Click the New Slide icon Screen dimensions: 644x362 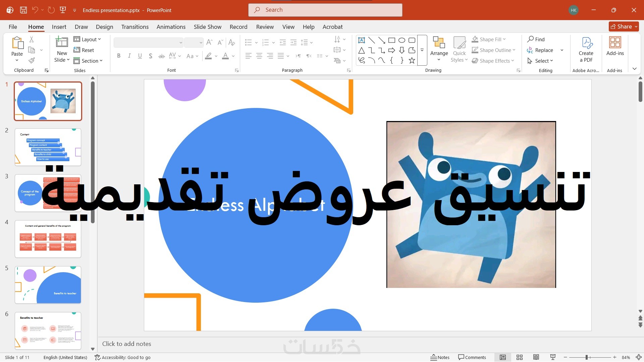point(62,43)
